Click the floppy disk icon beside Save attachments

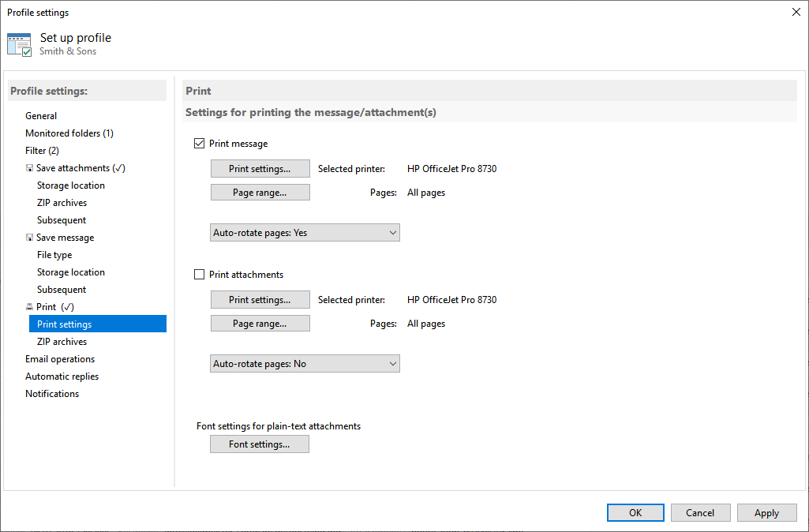(28, 167)
